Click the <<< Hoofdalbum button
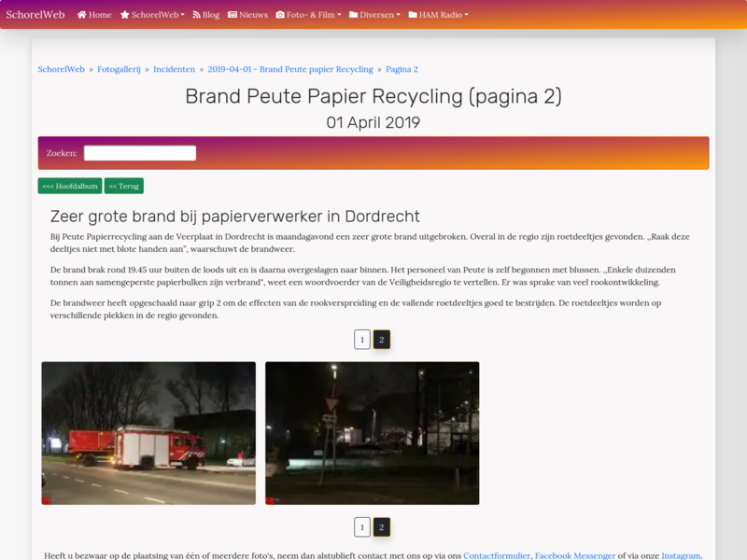The image size is (747, 560). pos(70,186)
